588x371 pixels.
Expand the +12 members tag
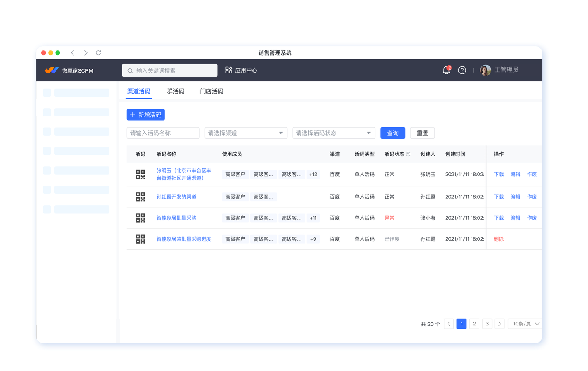tap(313, 174)
